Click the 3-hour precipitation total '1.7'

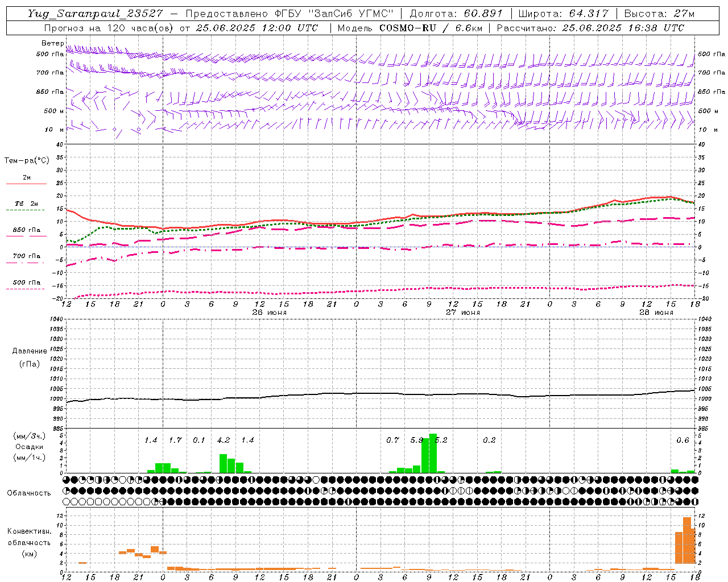[x=175, y=440]
